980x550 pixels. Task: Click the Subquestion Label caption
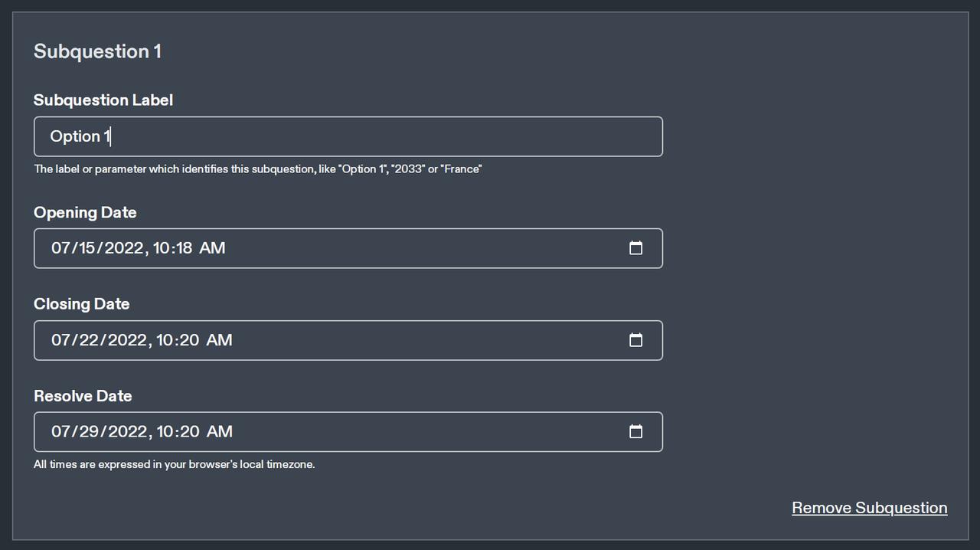click(103, 100)
